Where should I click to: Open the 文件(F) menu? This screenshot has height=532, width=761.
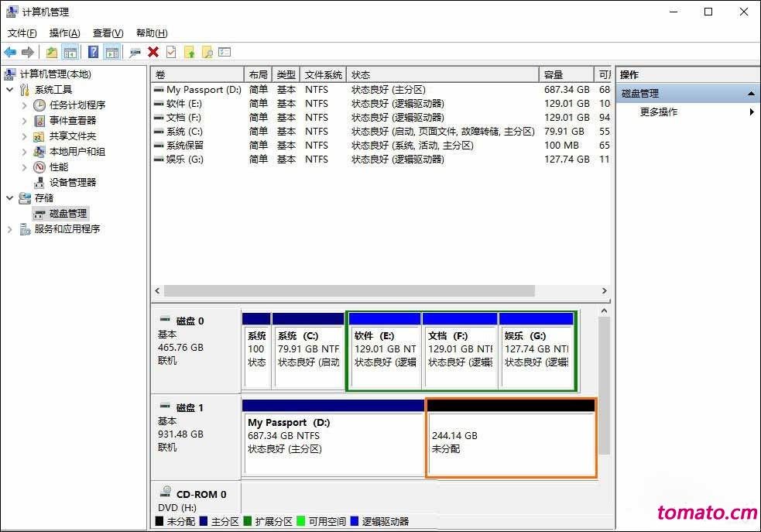[x=22, y=33]
